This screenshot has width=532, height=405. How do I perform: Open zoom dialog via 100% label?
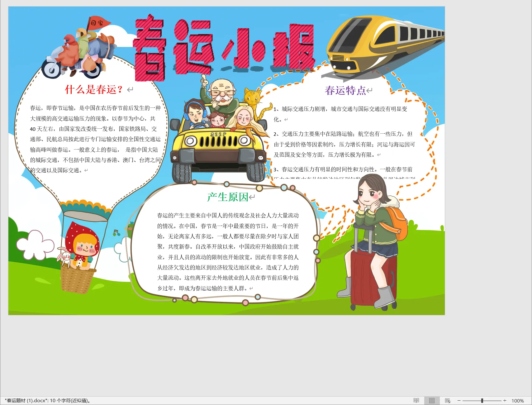pyautogui.click(x=518, y=401)
